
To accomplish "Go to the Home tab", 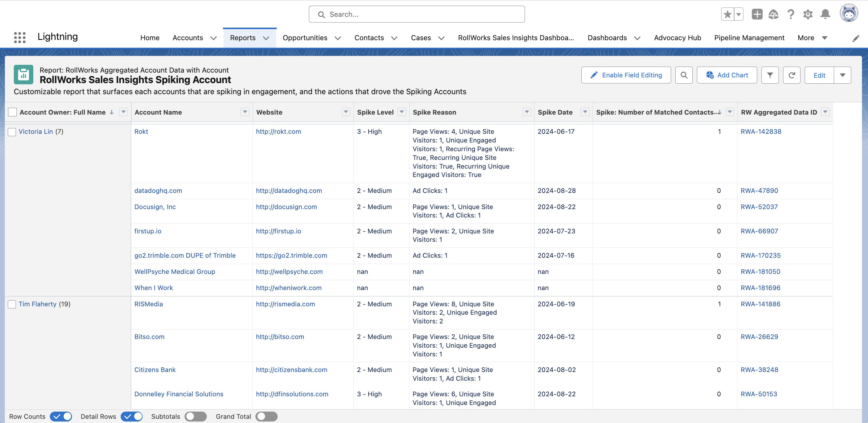I will [149, 38].
